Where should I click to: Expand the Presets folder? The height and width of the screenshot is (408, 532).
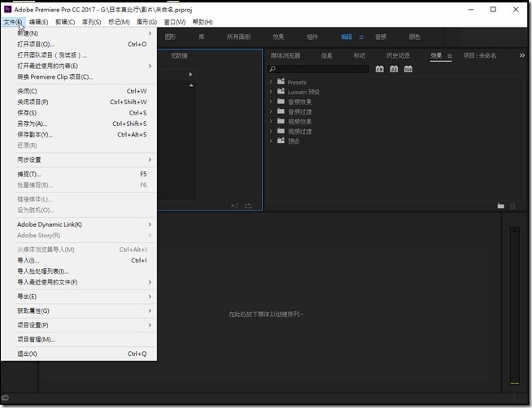click(x=271, y=81)
